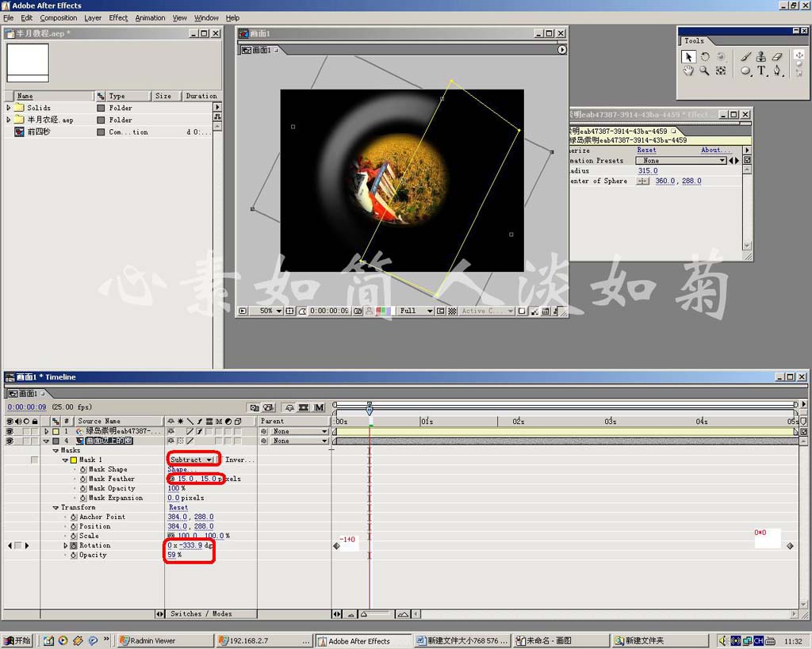This screenshot has height=649, width=812.
Task: Toggle Rotation keyframe checkbox
Action: click(x=18, y=545)
